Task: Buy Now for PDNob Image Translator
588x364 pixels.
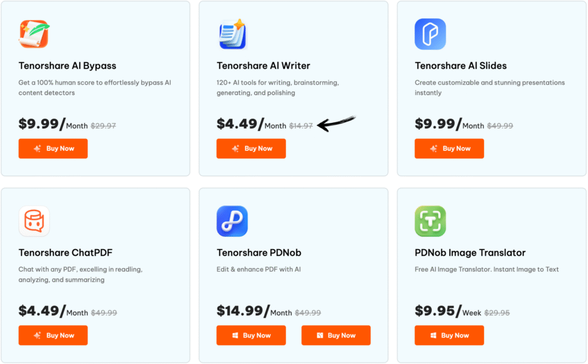Action: coord(449,335)
